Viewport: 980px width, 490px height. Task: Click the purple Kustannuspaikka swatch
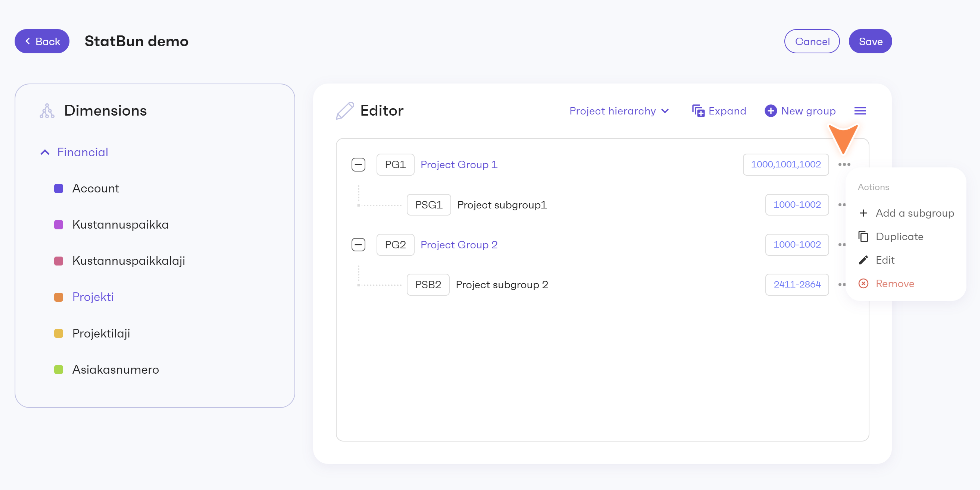[59, 225]
